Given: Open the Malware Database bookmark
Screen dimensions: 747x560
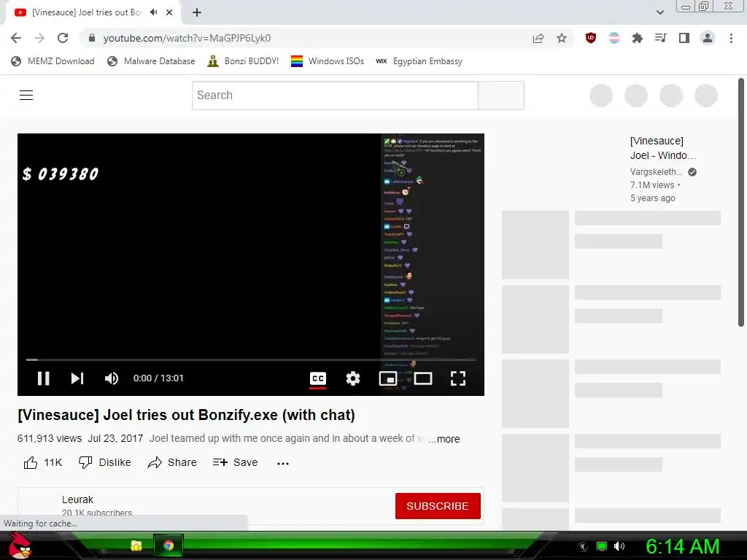Looking at the screenshot, I should point(152,61).
